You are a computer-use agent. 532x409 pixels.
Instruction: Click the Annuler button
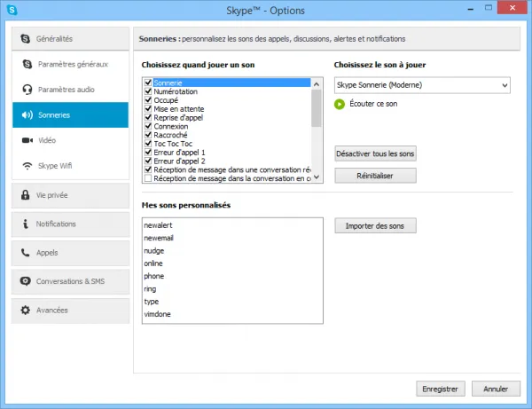pyautogui.click(x=496, y=389)
